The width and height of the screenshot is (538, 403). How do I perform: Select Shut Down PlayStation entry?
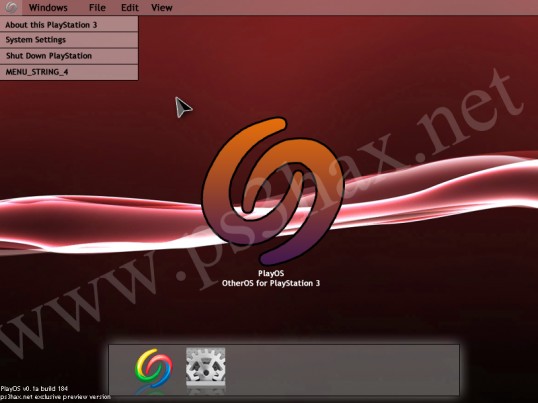tap(69, 56)
